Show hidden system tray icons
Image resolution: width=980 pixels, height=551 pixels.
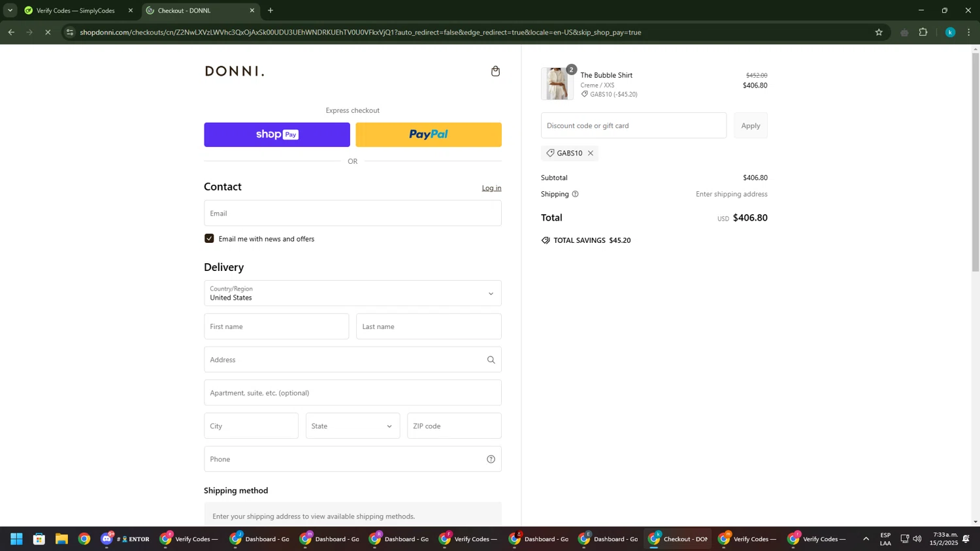coord(866,539)
